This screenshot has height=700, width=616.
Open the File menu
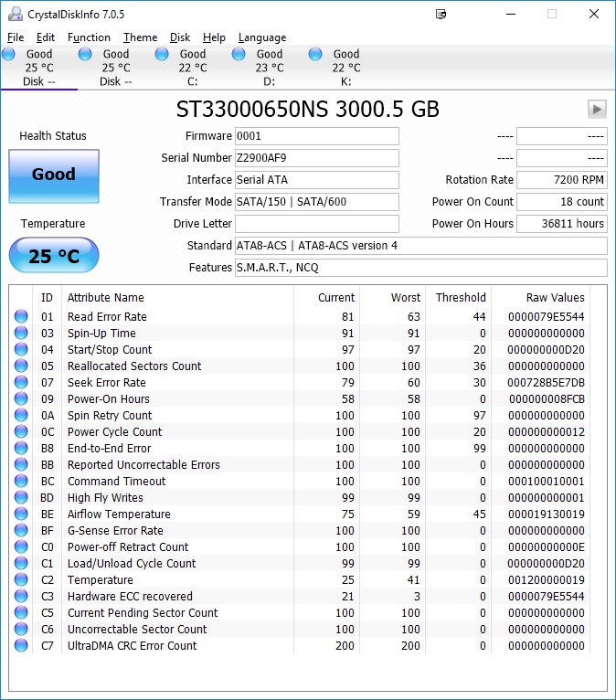[16, 37]
